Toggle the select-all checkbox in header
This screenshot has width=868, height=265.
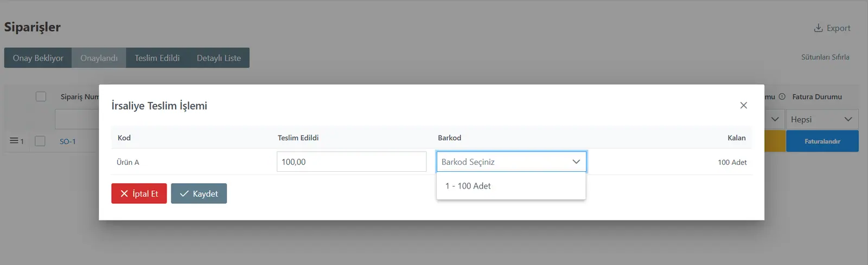pyautogui.click(x=41, y=96)
